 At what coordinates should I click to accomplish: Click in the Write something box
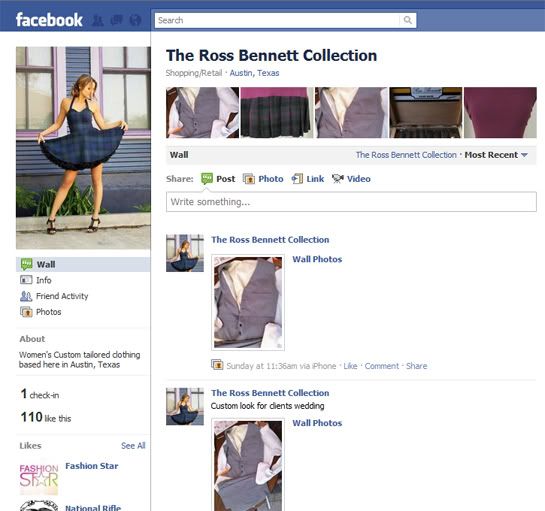pos(351,202)
